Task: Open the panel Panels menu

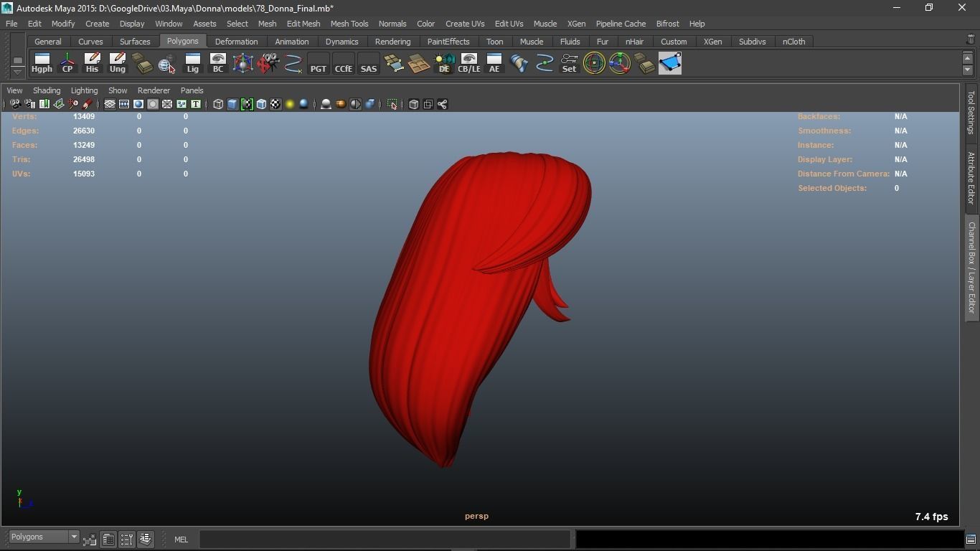Action: tap(192, 90)
